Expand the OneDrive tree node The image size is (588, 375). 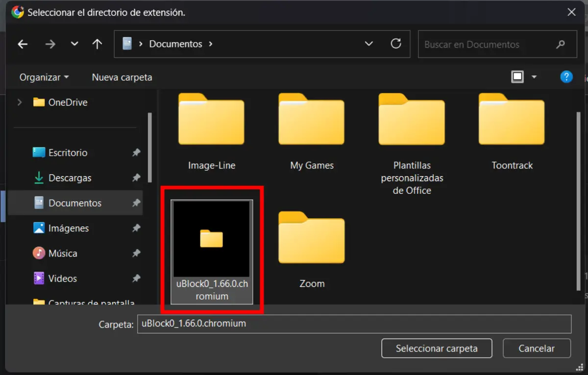point(20,102)
